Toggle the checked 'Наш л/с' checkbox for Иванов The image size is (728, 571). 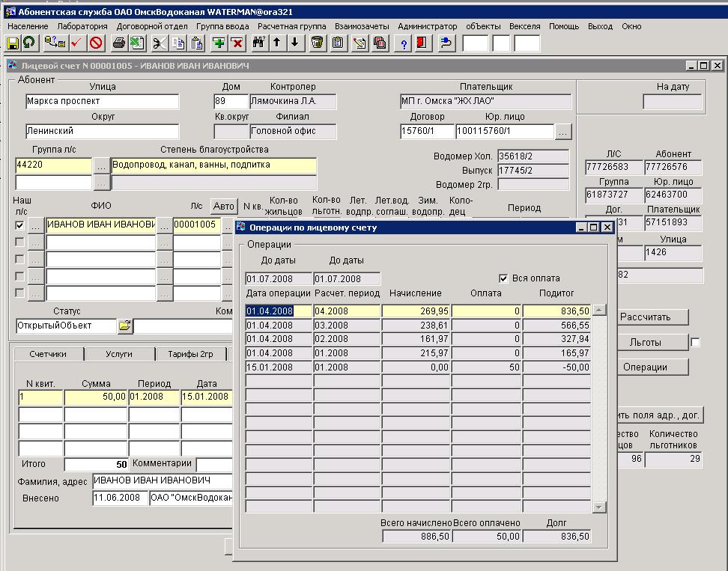(19, 225)
